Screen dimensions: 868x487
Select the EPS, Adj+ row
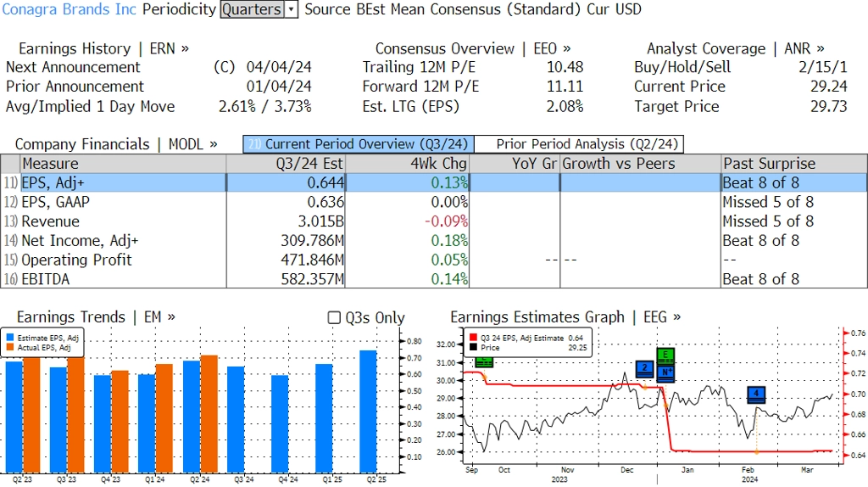433,182
